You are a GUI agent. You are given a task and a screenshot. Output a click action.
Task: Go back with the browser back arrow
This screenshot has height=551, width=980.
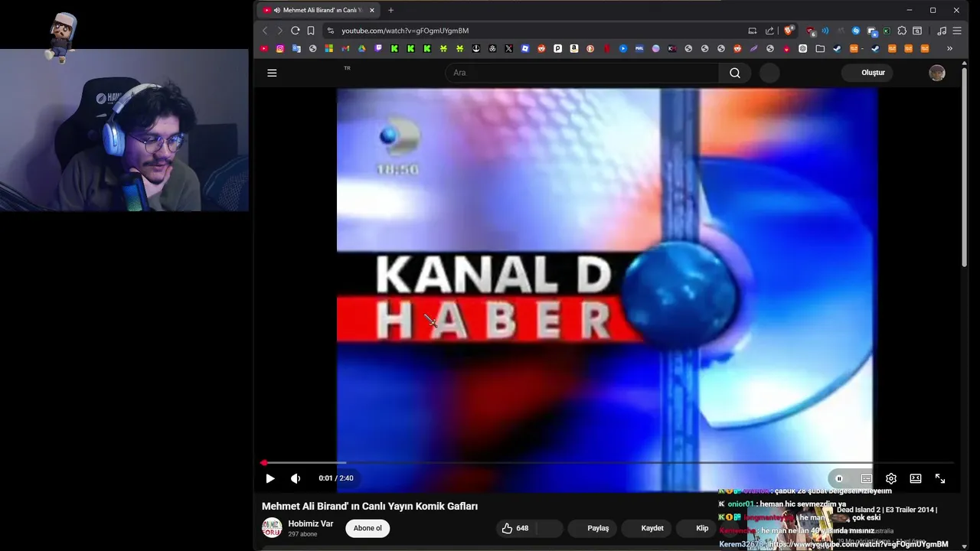[x=265, y=31]
